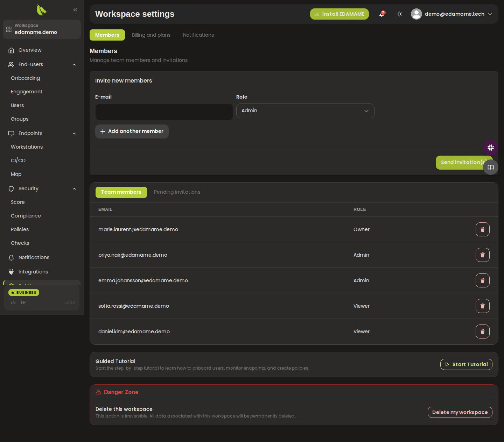The width and height of the screenshot is (504, 442).
Task: Toggle the light/dark theme sun icon
Action: point(400,14)
